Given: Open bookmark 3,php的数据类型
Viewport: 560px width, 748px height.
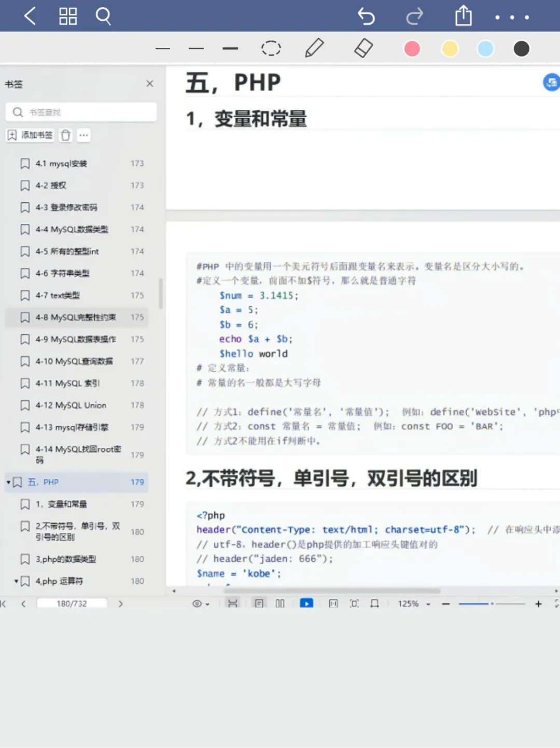Looking at the screenshot, I should click(x=77, y=559).
